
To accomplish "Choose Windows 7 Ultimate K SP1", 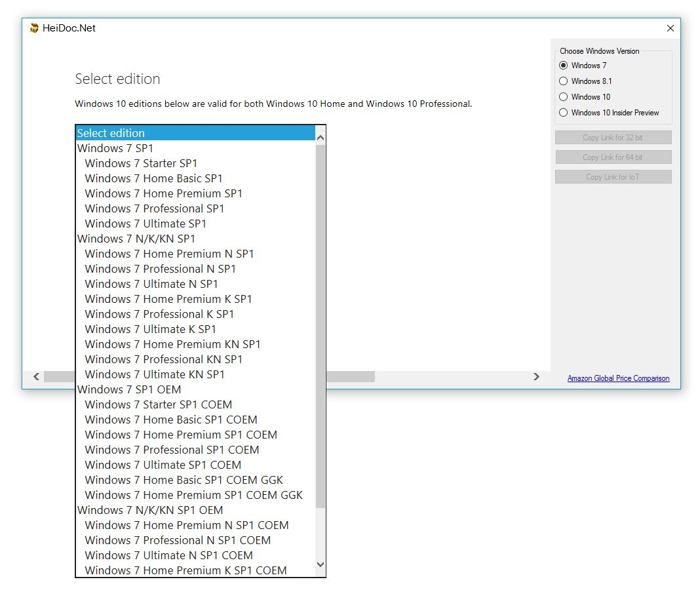I will 195,329.
